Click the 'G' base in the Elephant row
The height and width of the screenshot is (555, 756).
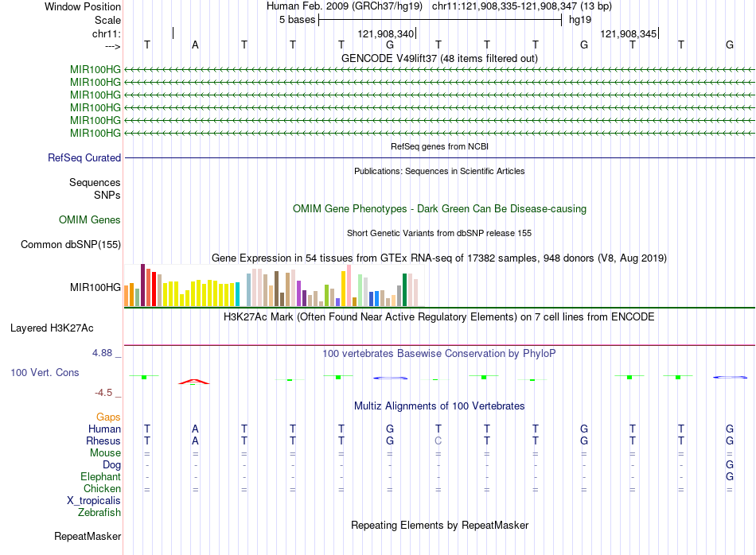[730, 476]
